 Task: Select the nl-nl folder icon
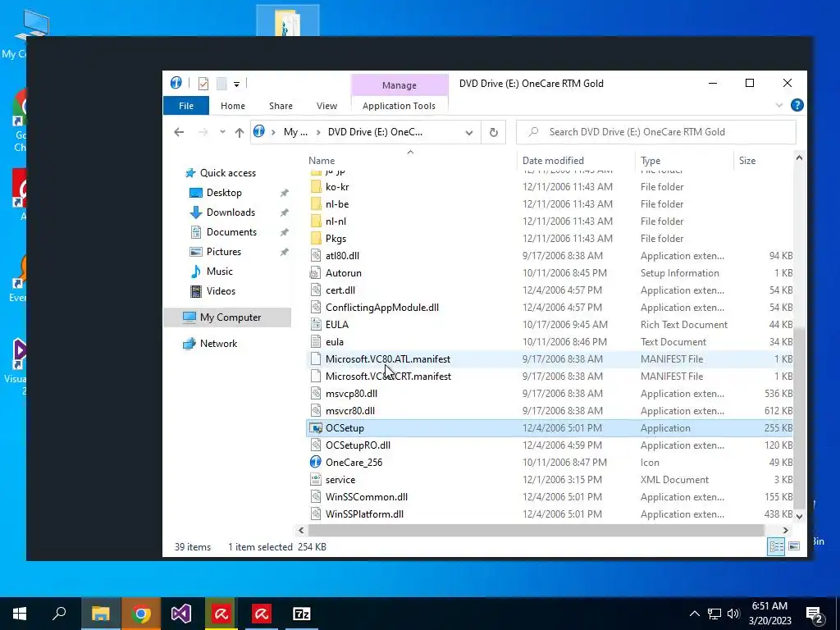(x=316, y=221)
